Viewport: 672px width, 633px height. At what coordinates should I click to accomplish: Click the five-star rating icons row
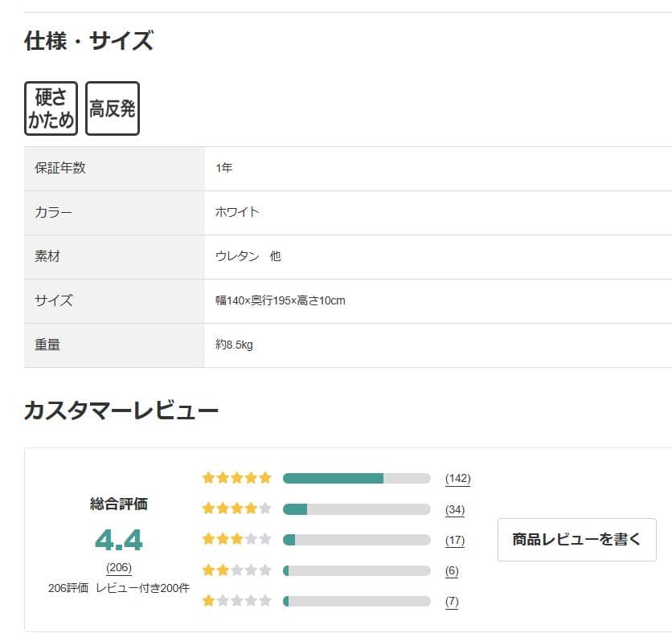tap(236, 478)
